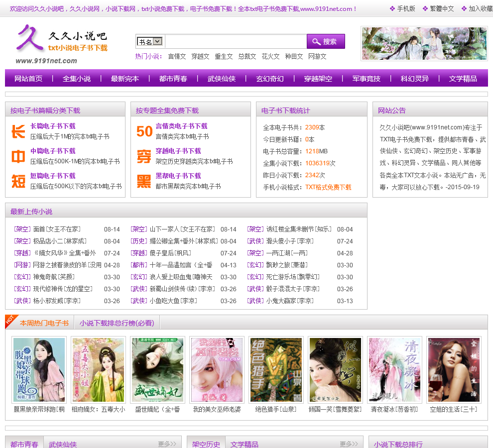Open the 盛世嫡妃 book cover
The image size is (493, 448).
point(157,370)
